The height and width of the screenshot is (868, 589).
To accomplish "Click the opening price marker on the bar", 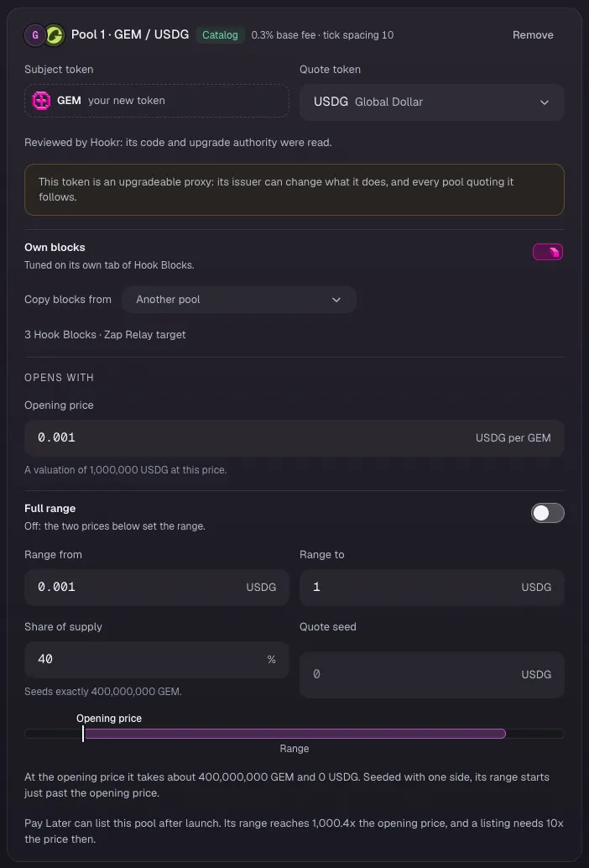I will click(x=83, y=734).
